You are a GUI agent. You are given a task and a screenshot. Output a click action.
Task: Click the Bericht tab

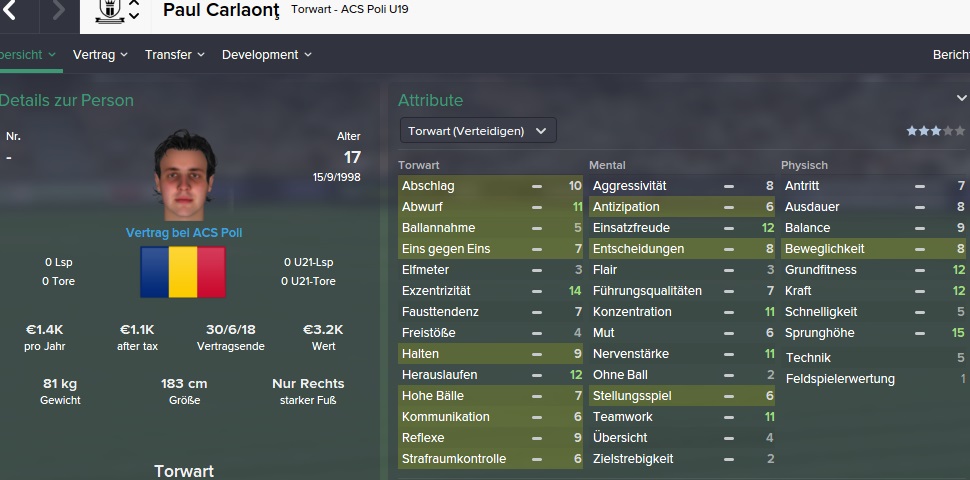[950, 55]
